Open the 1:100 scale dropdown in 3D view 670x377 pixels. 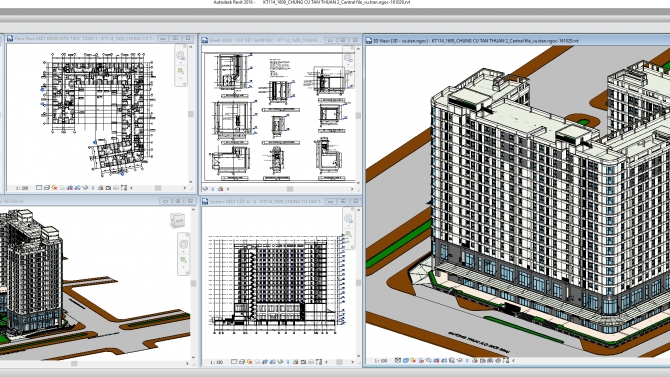tap(381, 361)
